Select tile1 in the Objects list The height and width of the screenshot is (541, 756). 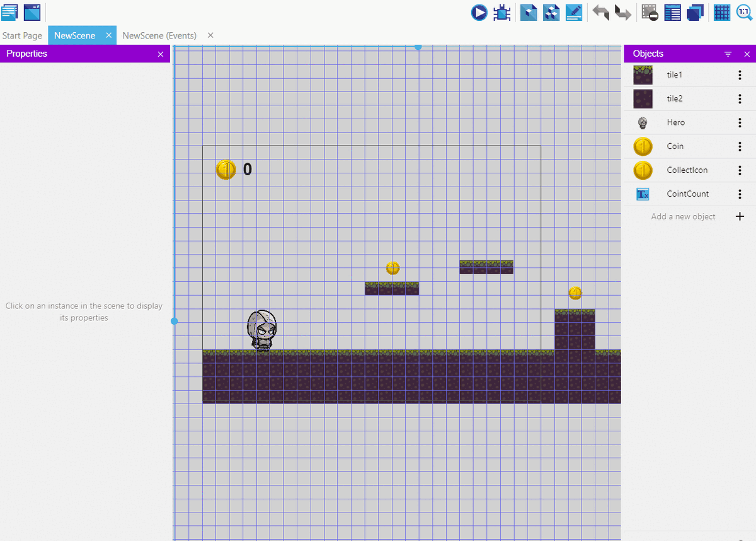[690, 75]
